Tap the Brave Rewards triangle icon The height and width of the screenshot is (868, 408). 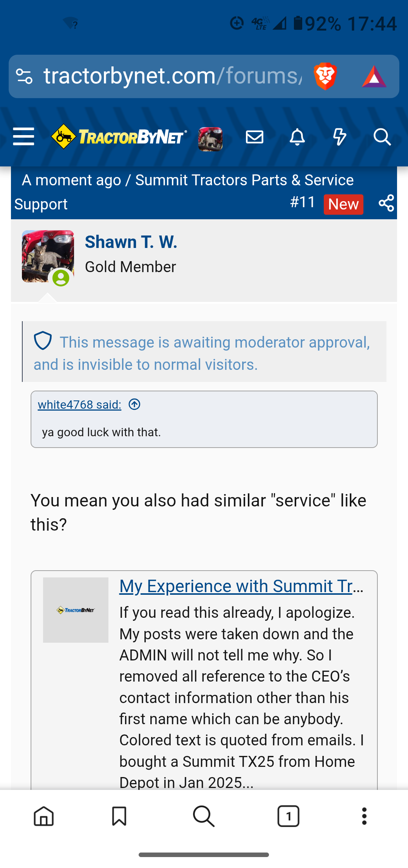(x=374, y=76)
